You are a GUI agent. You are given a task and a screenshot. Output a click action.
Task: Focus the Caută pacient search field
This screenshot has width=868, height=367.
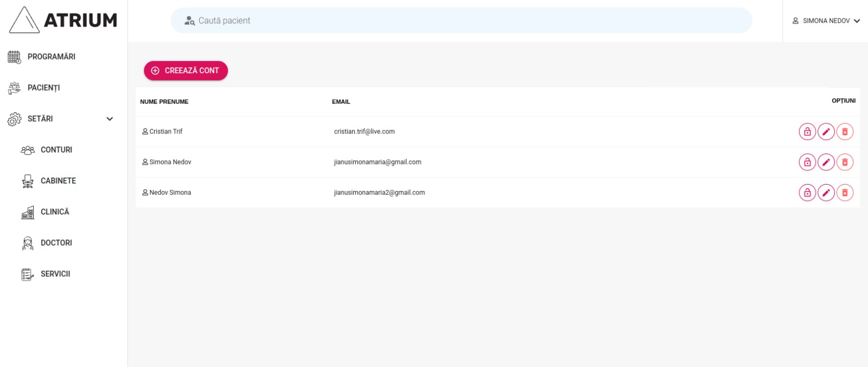tap(461, 21)
